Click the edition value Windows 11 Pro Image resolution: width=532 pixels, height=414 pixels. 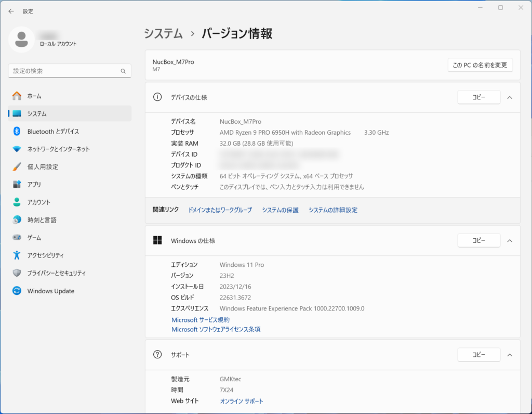(x=242, y=265)
